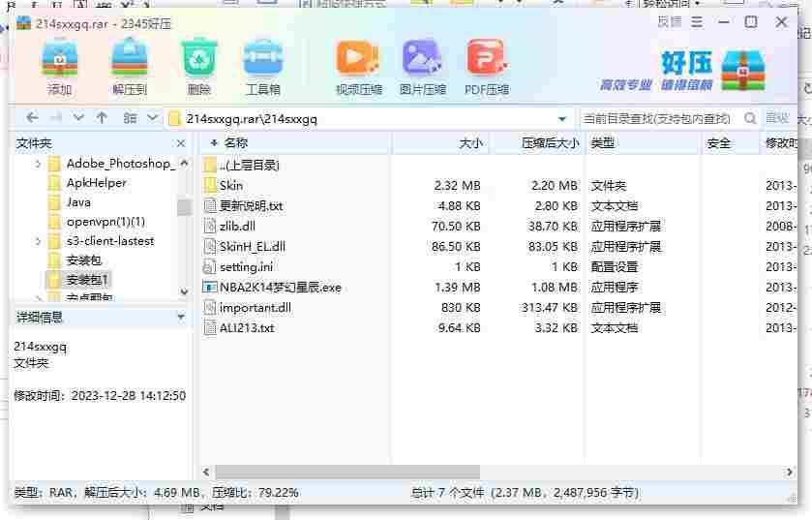Expand s3-client-lastest tree node
This screenshot has width=812, height=520.
[x=38, y=241]
